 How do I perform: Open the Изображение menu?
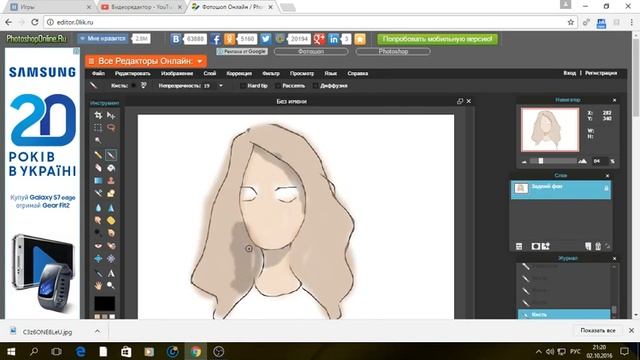(177, 73)
